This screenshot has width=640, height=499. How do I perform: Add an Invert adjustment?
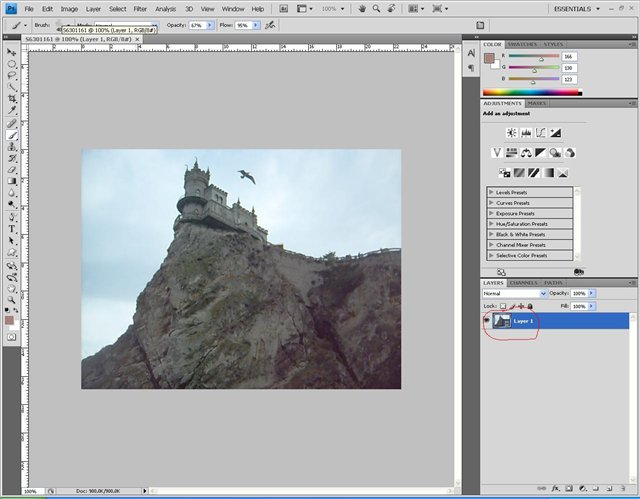(x=504, y=173)
